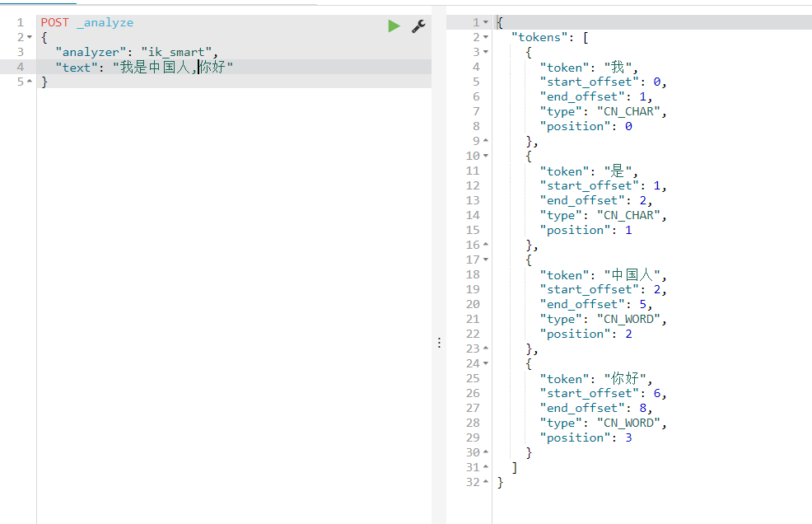Collapse third token object at line 17

[486, 260]
